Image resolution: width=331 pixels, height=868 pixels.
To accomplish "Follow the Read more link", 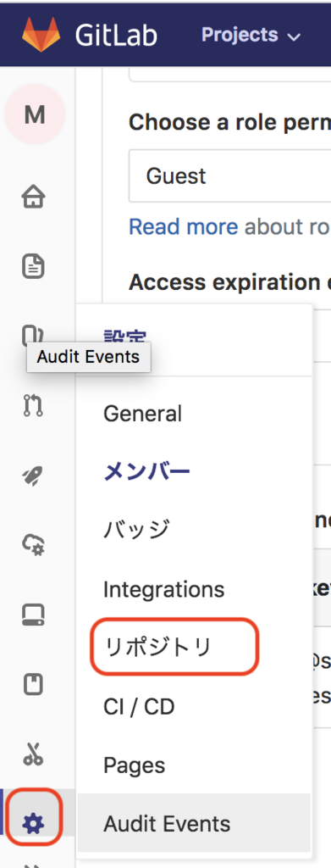I will coord(184,226).
